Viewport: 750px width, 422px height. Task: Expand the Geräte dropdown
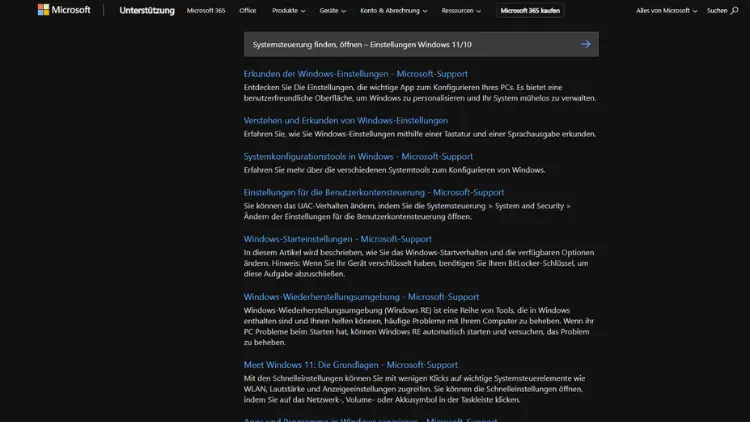pyautogui.click(x=332, y=11)
